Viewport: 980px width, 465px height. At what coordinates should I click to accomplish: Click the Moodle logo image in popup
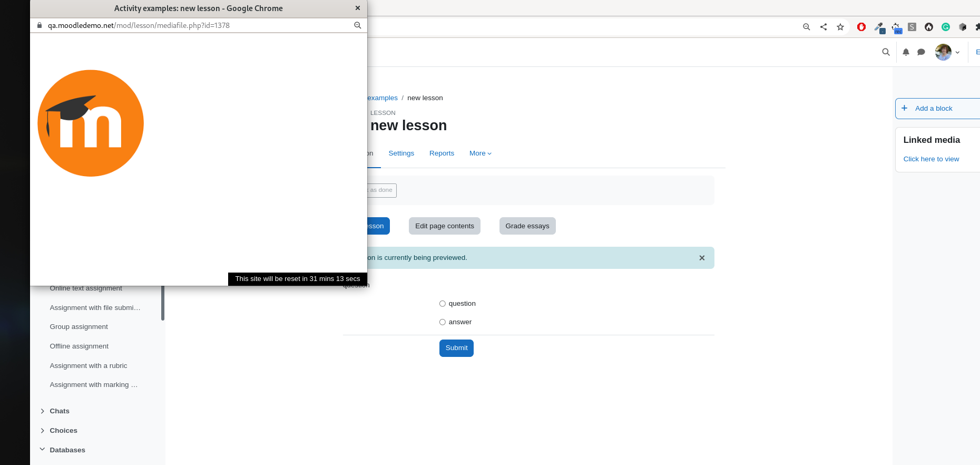91,123
